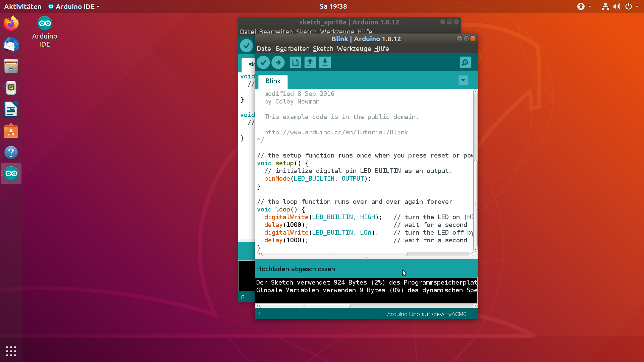Show the applications grid

click(x=11, y=351)
